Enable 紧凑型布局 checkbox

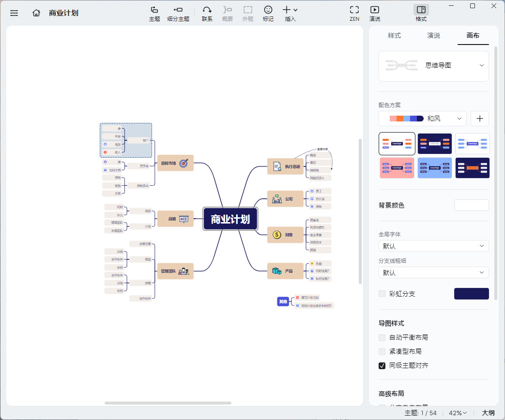pyautogui.click(x=382, y=351)
